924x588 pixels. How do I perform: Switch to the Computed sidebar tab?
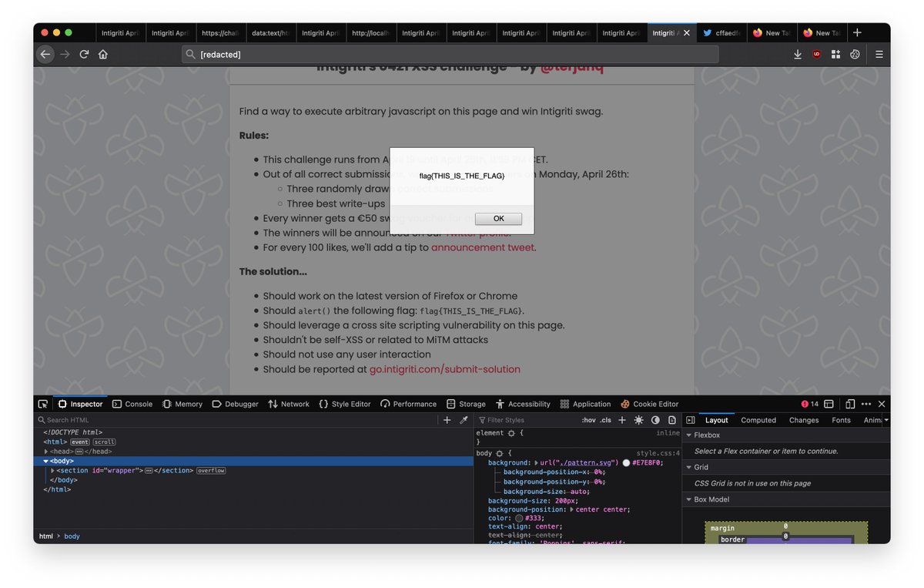758,420
